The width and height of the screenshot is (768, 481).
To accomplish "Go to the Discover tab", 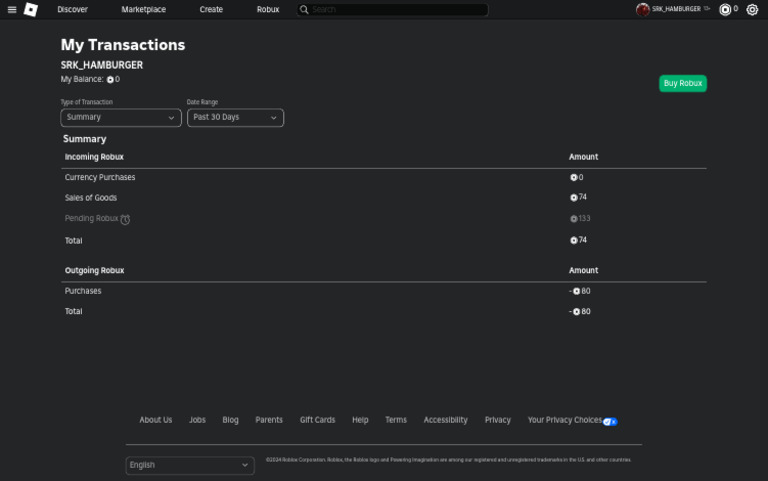I will click(x=72, y=9).
